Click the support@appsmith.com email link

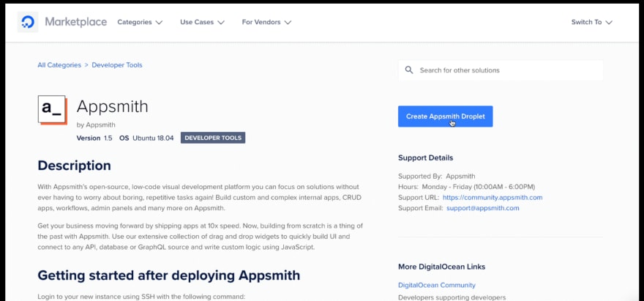pos(482,208)
